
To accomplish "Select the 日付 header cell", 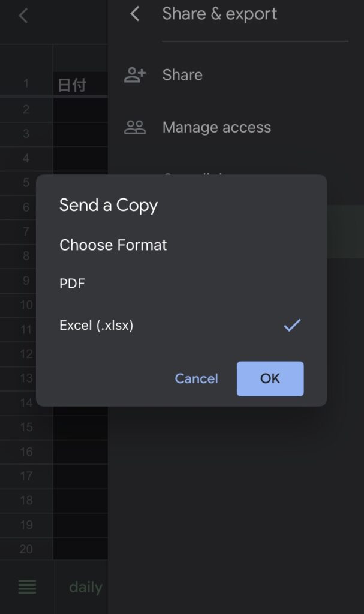I will (x=73, y=85).
